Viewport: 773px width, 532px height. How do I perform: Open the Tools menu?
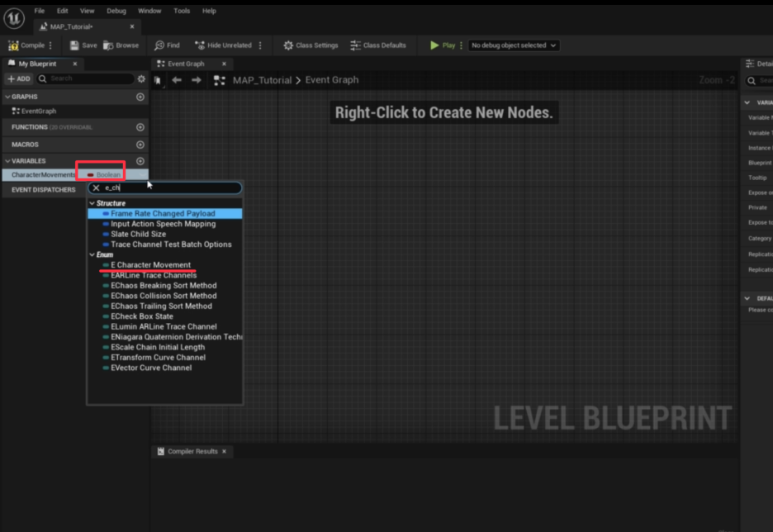click(182, 11)
